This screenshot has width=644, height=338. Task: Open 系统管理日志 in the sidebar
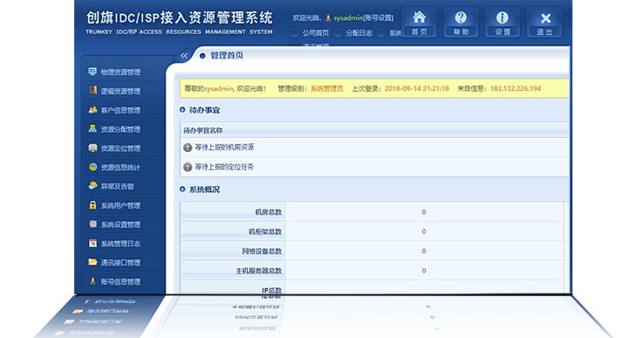point(120,244)
